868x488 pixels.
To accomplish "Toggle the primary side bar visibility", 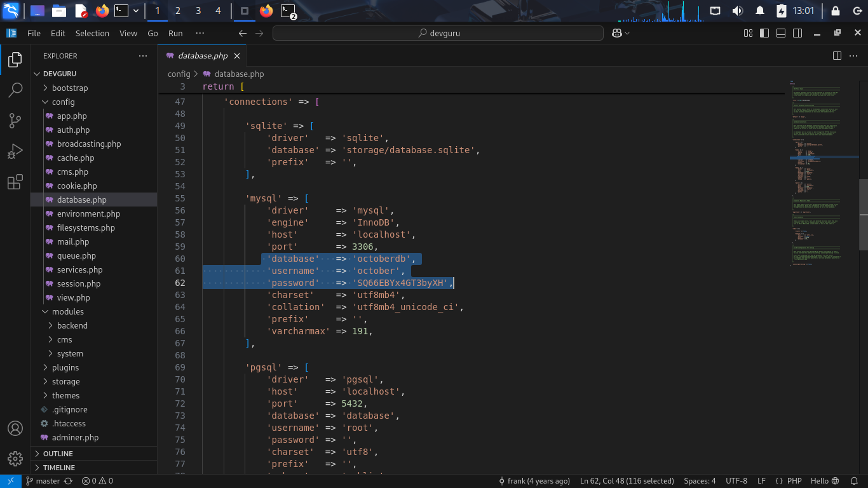I will tap(764, 34).
